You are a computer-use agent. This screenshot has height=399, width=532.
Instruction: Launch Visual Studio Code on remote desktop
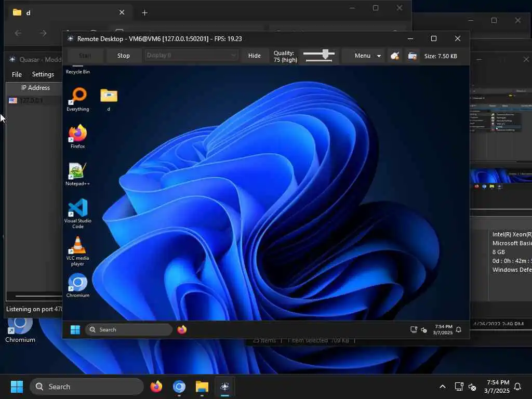coord(78,214)
